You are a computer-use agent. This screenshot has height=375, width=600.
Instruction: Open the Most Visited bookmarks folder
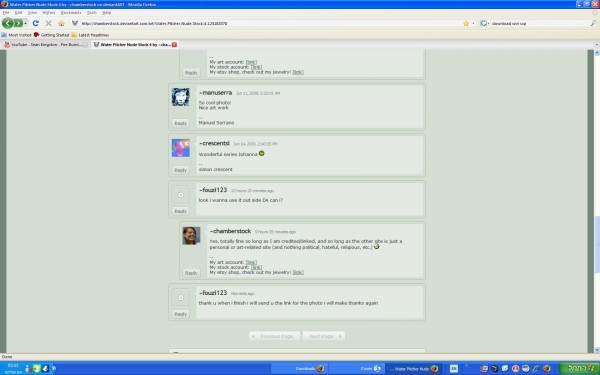(x=16, y=35)
